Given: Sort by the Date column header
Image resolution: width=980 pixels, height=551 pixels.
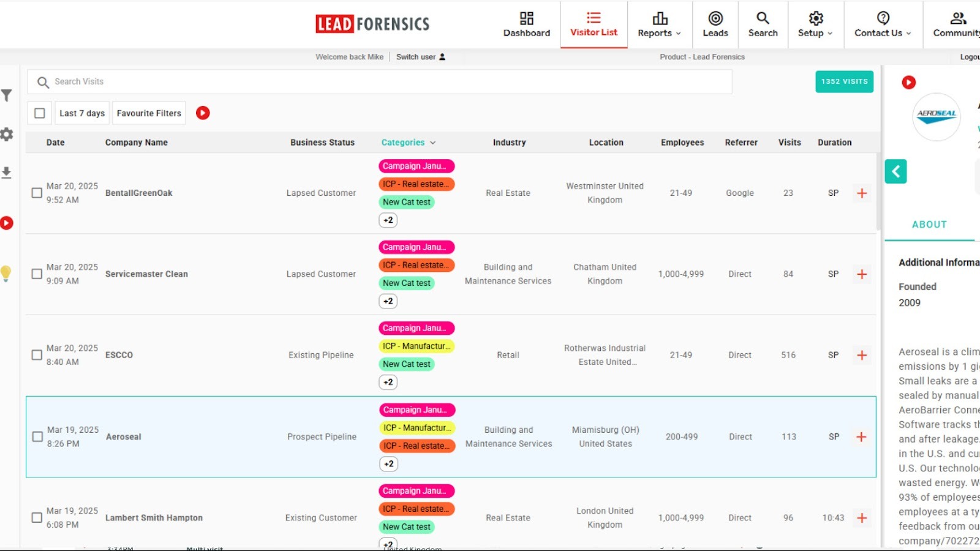Looking at the screenshot, I should point(56,143).
